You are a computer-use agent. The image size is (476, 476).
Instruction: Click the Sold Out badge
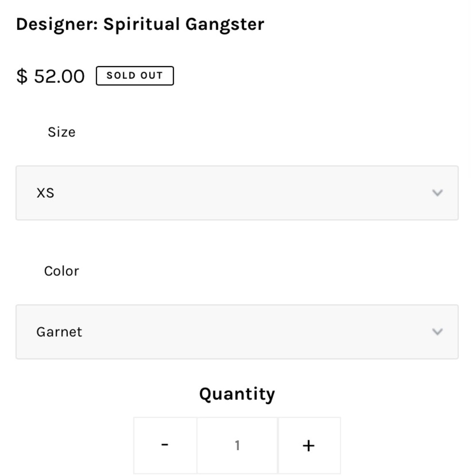135,75
